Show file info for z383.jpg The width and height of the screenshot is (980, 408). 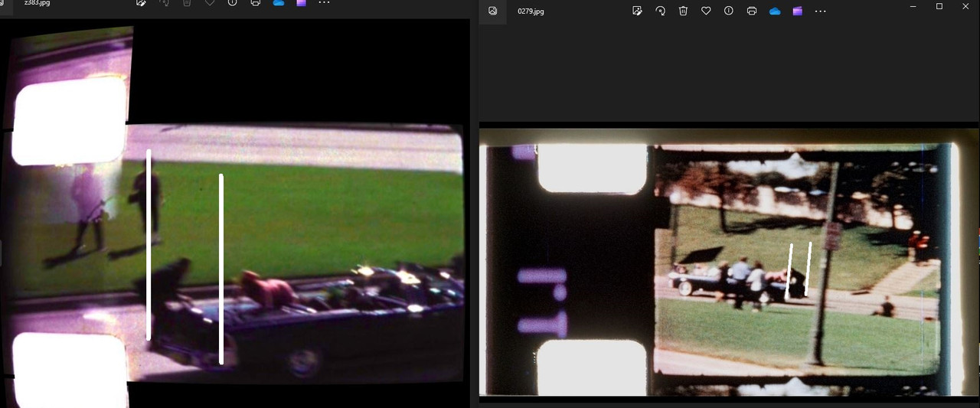pos(232,3)
